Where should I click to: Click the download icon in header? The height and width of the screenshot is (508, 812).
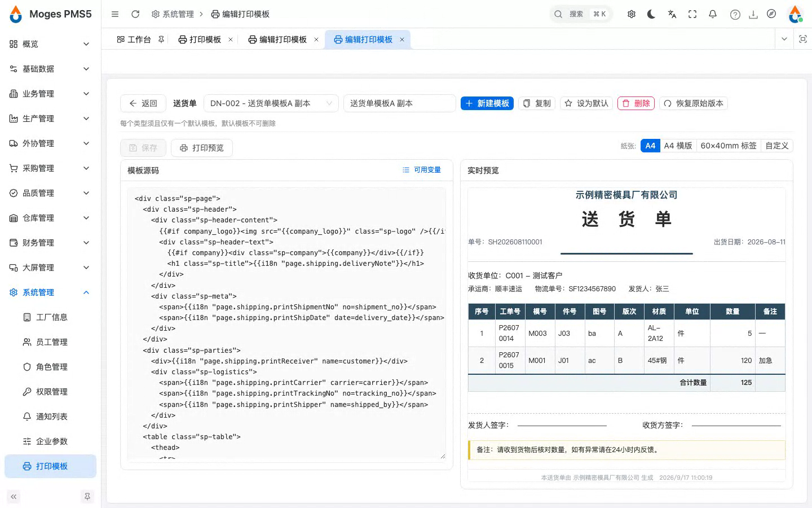click(x=753, y=15)
